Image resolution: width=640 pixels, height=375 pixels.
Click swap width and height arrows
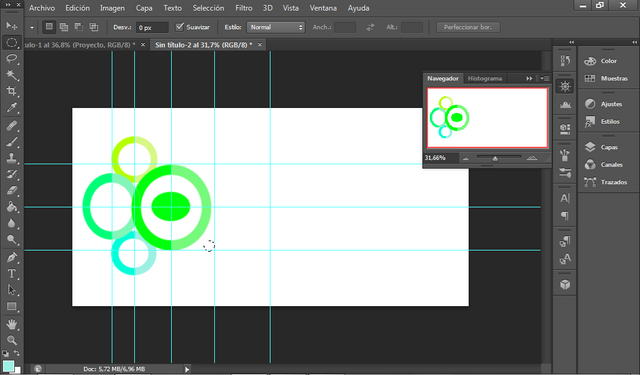tap(370, 27)
